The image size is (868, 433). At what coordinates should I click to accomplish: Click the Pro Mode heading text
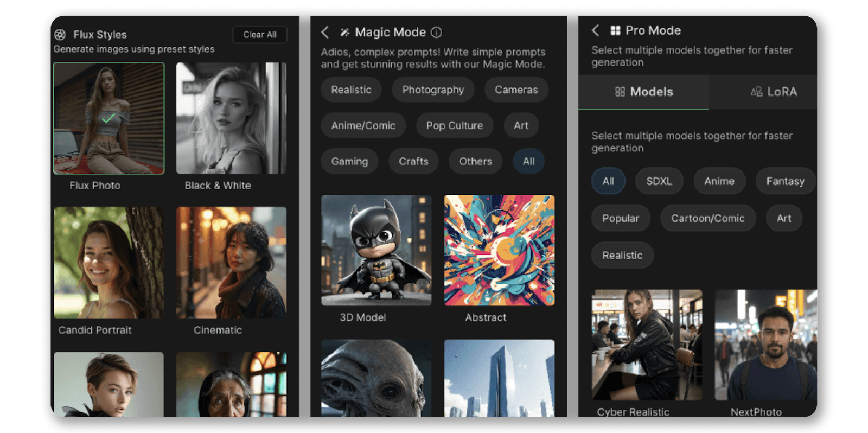(653, 30)
